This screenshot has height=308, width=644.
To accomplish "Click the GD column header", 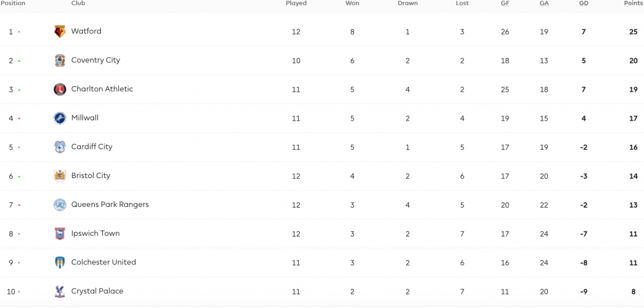I will tap(584, 4).
